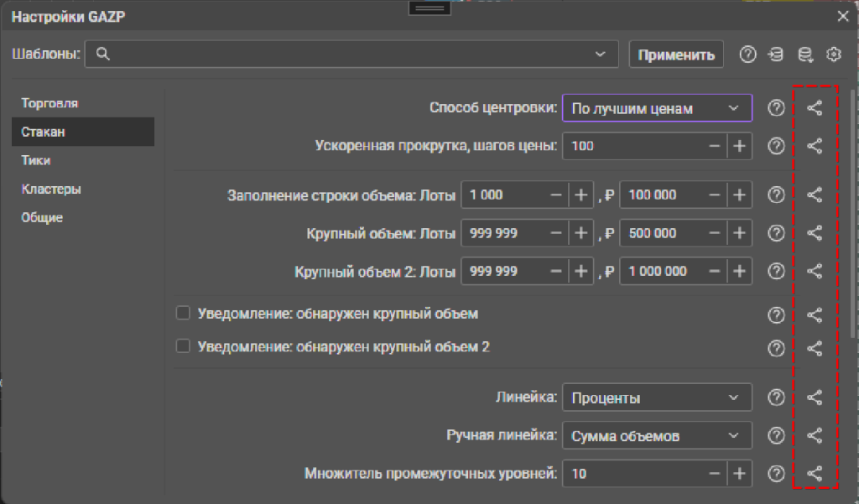
Task: Open the Линейка dropdown
Action: (x=658, y=397)
